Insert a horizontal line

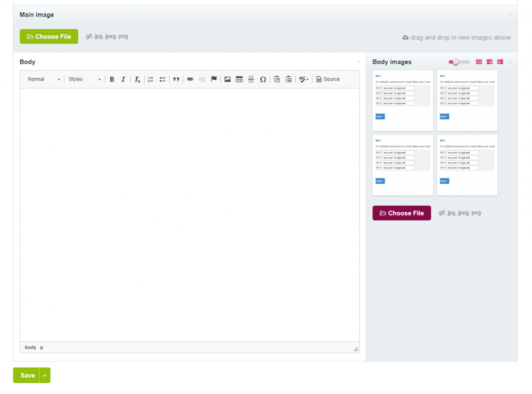tap(251, 79)
